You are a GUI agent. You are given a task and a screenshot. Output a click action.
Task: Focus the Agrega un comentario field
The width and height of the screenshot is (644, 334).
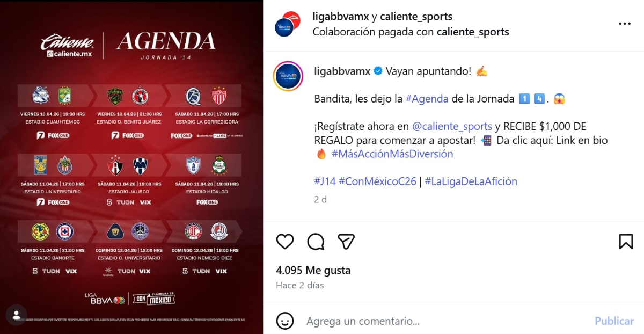pyautogui.click(x=445, y=321)
